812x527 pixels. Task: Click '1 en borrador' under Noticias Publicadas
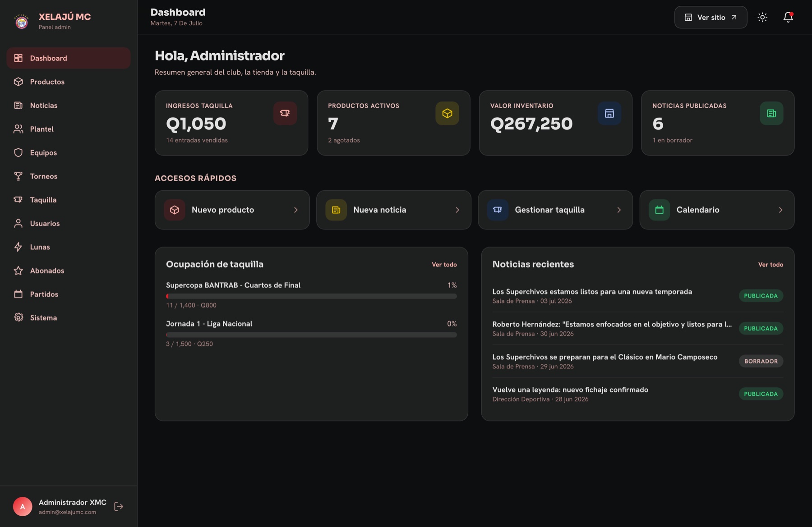click(672, 140)
